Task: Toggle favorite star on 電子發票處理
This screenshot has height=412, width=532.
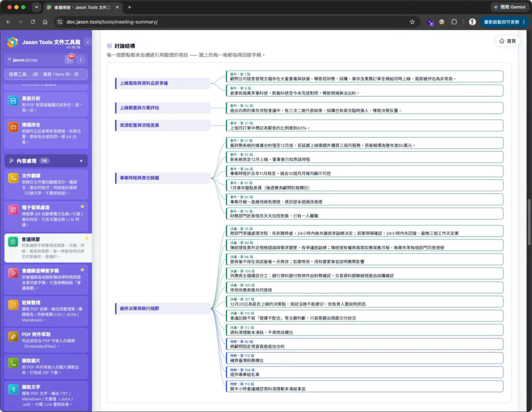Action: [82, 206]
